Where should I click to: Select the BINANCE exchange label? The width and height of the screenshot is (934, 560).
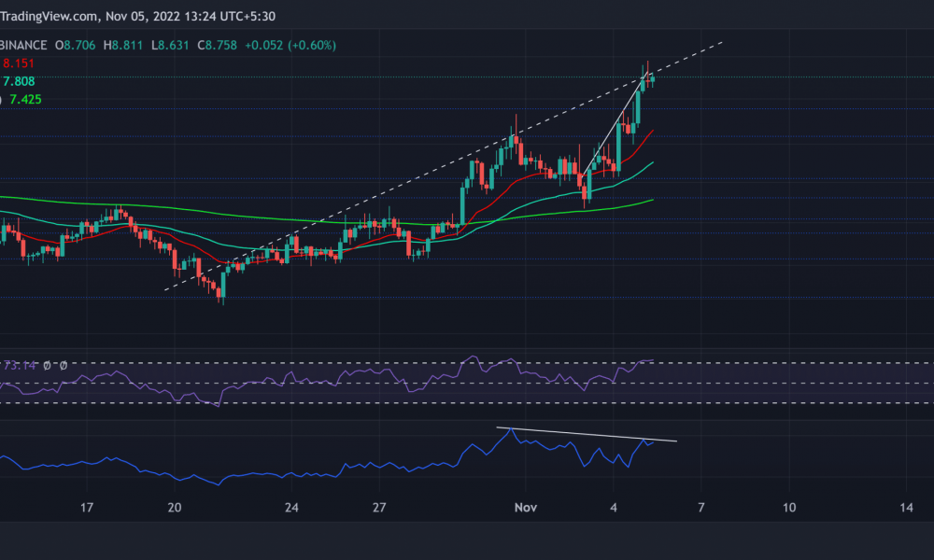23,45
